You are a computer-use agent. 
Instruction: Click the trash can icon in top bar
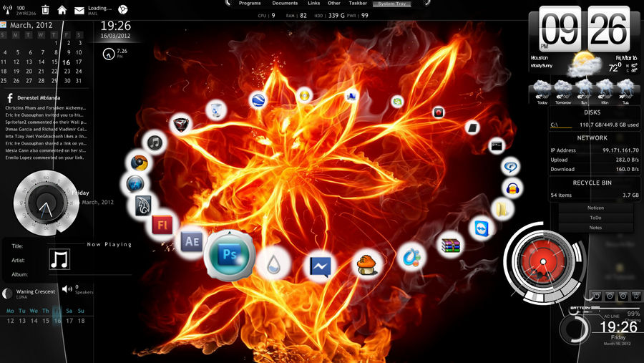tap(46, 9)
